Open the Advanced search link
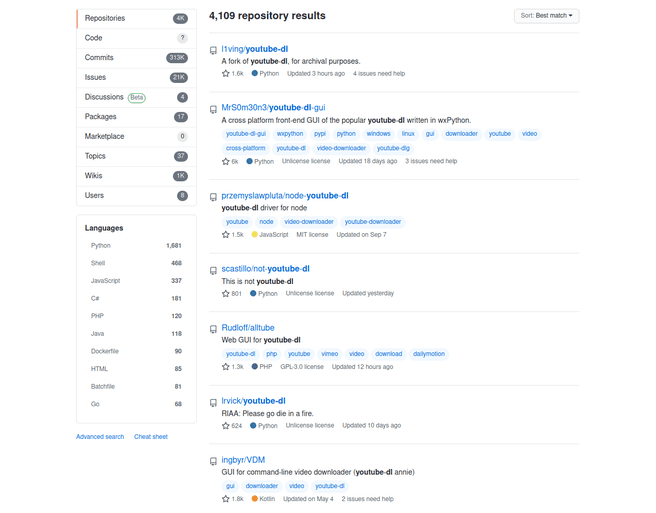 pyautogui.click(x=100, y=437)
